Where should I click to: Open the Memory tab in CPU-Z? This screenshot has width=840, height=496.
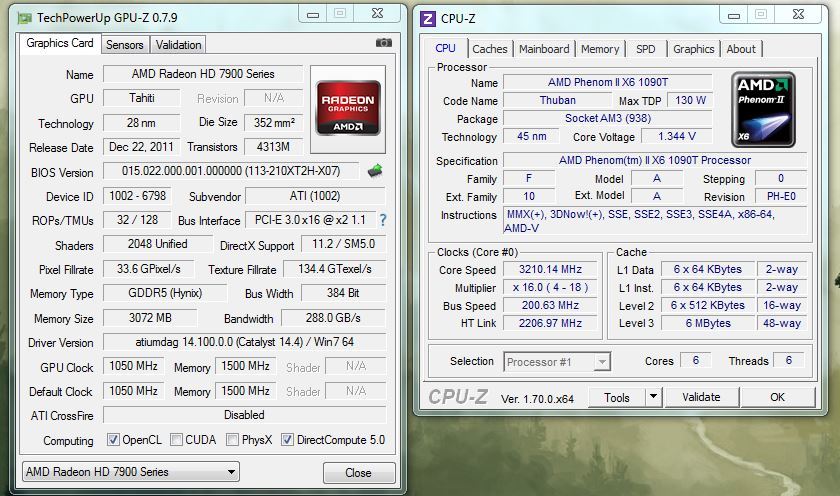(600, 49)
